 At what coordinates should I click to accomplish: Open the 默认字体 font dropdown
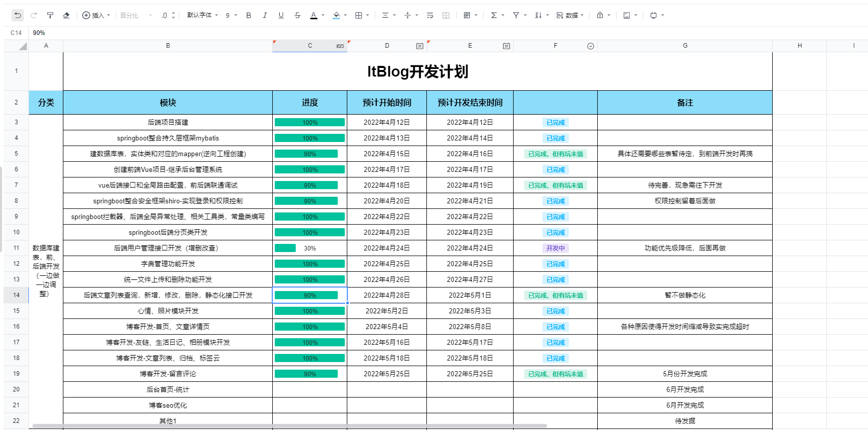(202, 15)
